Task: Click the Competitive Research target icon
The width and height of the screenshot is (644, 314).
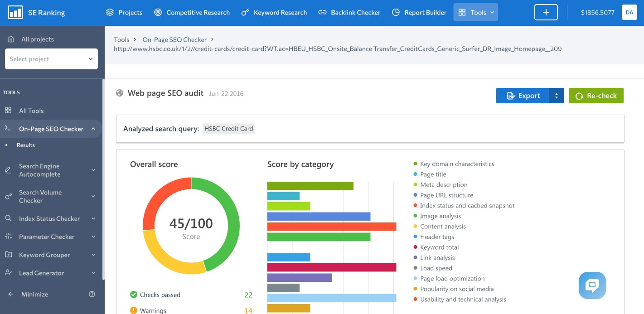Action: click(158, 12)
